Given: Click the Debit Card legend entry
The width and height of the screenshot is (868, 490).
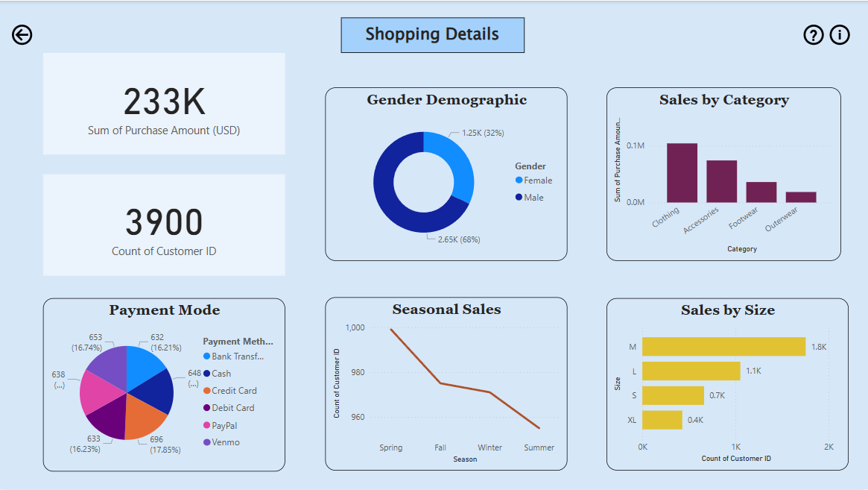Looking at the screenshot, I should tap(229, 408).
